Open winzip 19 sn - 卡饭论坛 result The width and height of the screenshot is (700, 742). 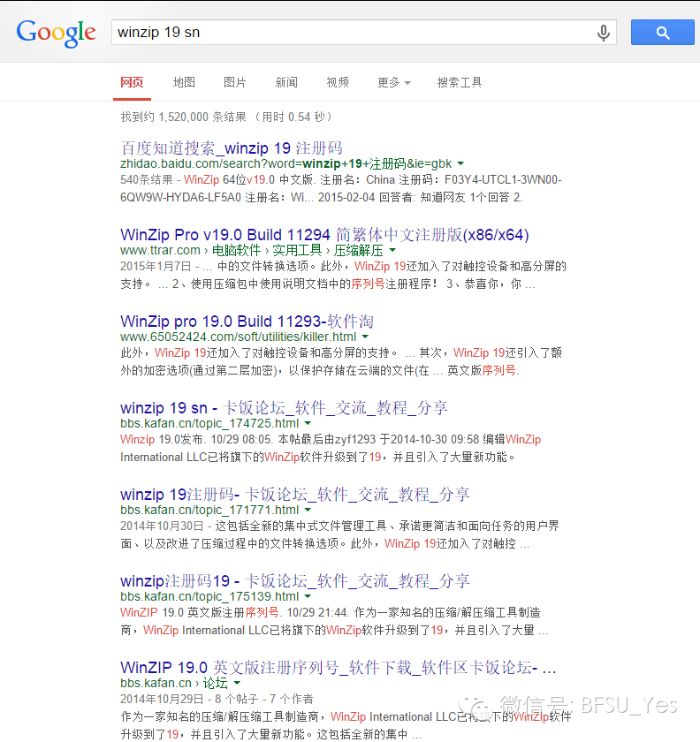click(284, 408)
